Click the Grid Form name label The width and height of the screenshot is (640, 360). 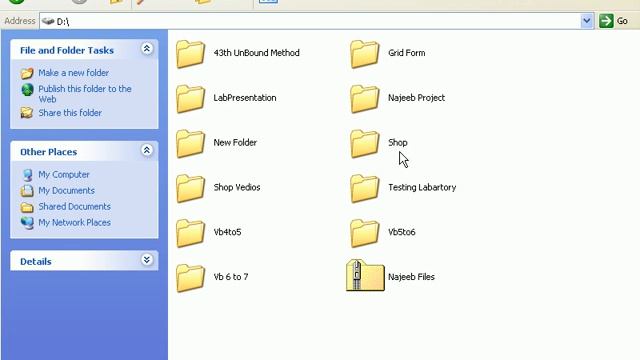click(407, 53)
